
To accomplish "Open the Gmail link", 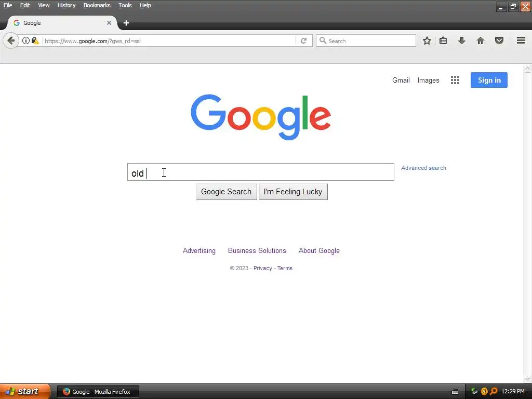I will coord(401,80).
